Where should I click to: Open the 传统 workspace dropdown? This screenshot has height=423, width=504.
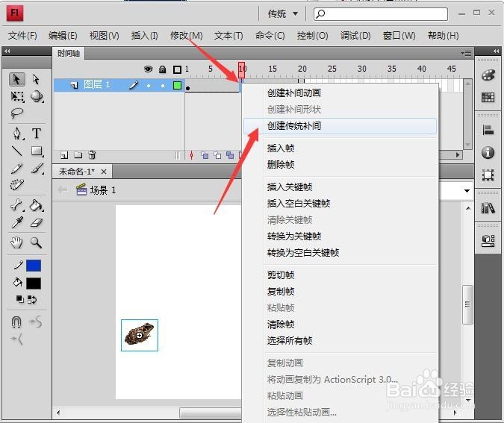[283, 14]
